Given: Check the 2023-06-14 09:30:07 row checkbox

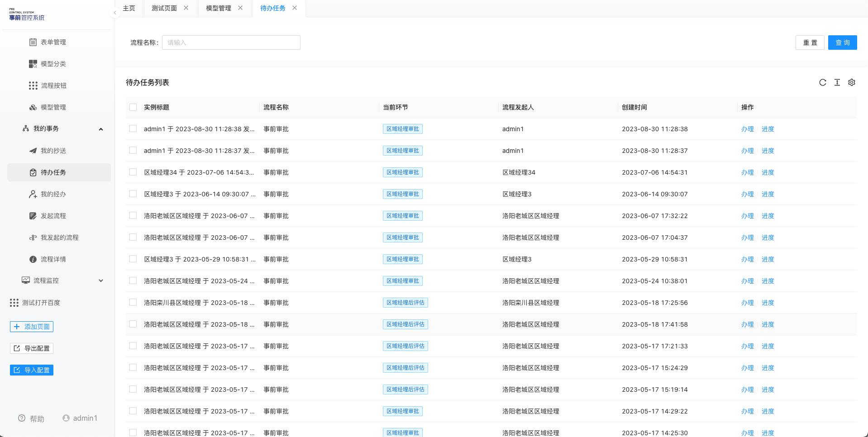Looking at the screenshot, I should point(133,194).
